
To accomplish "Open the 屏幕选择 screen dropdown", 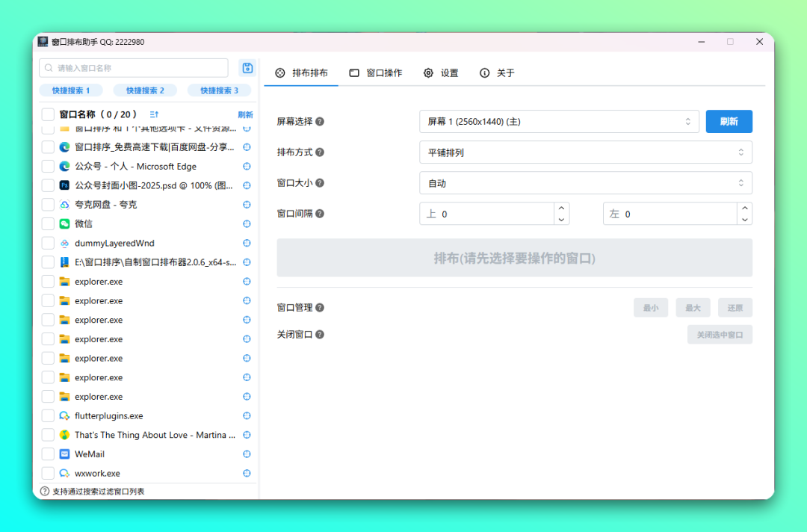I will (559, 122).
